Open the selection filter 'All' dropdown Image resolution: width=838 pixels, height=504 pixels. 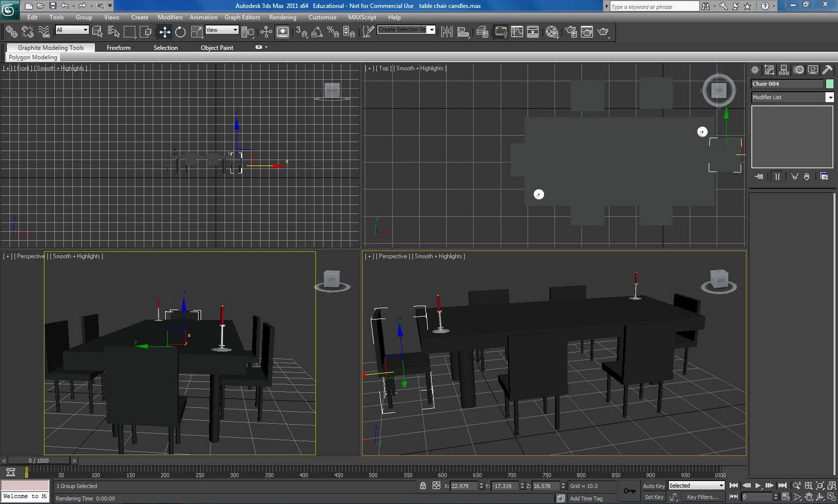pos(72,30)
